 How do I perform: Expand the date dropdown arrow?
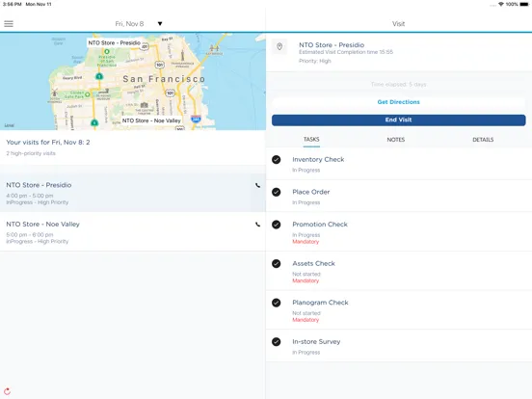coord(160,24)
